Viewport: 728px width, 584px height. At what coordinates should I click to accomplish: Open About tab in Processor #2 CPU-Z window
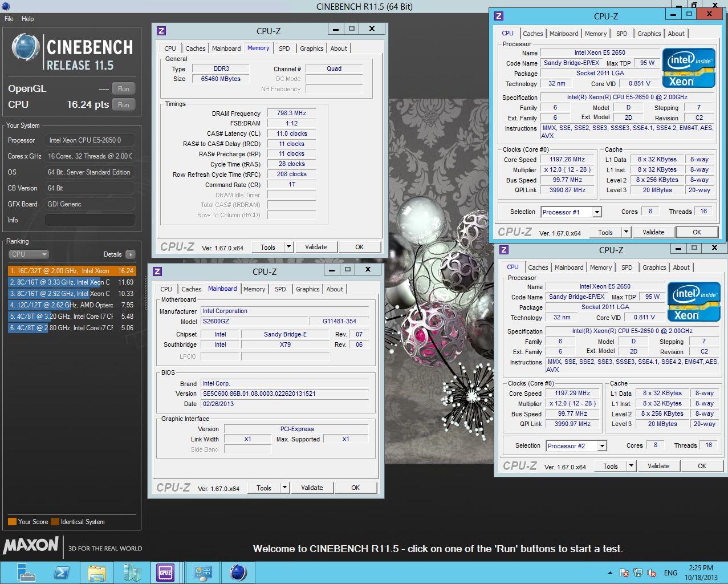pos(681,267)
